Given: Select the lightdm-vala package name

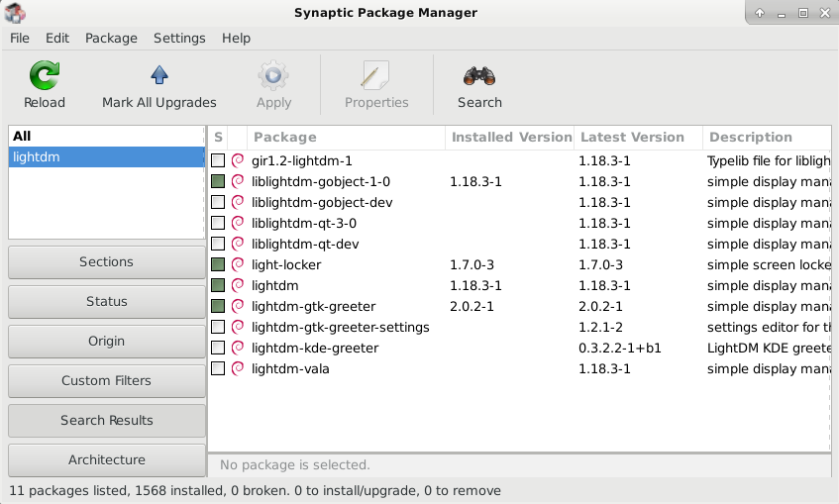Looking at the screenshot, I should click(290, 368).
